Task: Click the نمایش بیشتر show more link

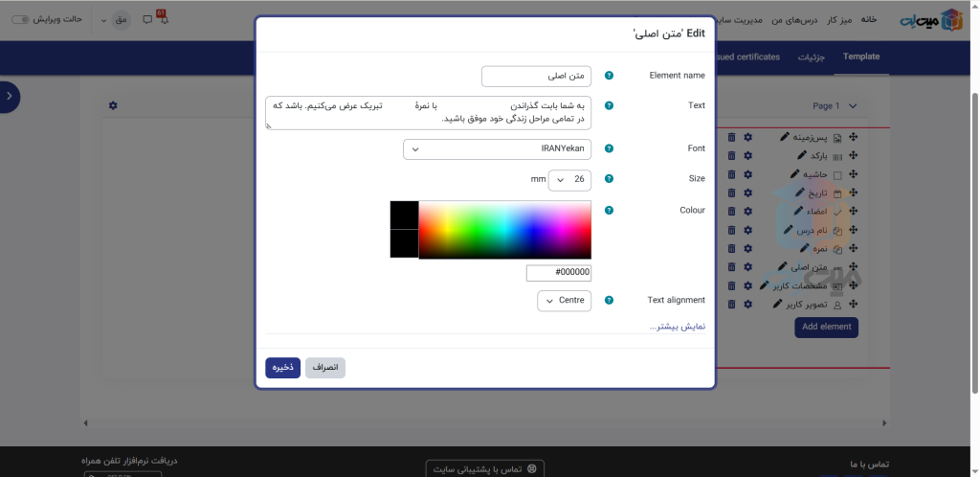Action: coord(677,327)
